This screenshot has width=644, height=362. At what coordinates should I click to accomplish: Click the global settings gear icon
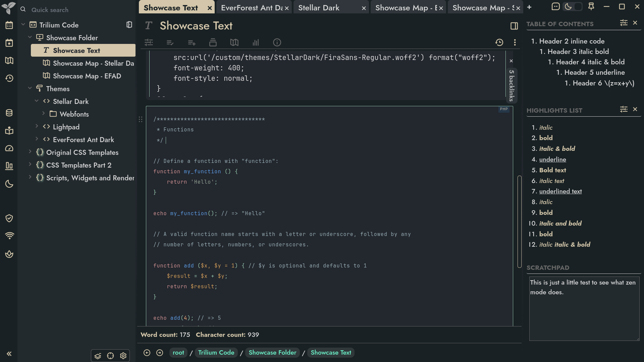[x=123, y=356]
